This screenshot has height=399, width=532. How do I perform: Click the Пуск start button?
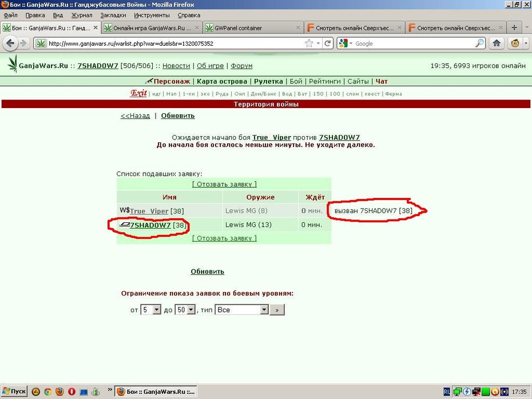(14, 392)
